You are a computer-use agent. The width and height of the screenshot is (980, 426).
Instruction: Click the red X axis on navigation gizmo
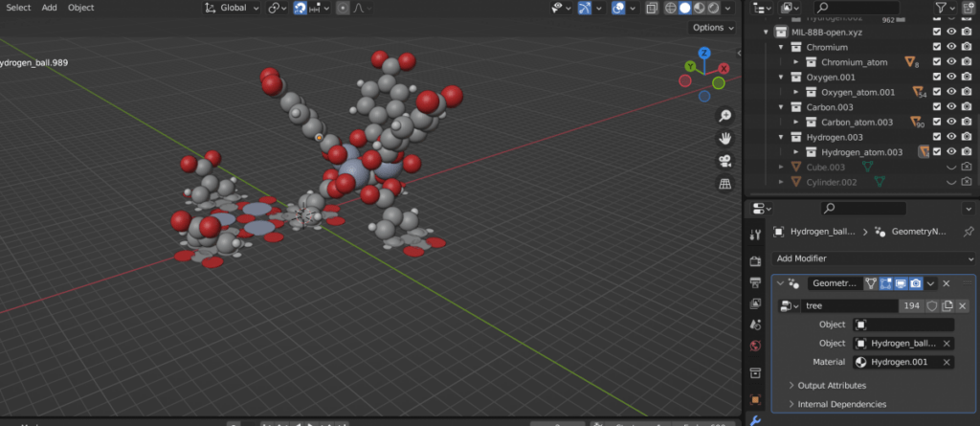(x=724, y=68)
